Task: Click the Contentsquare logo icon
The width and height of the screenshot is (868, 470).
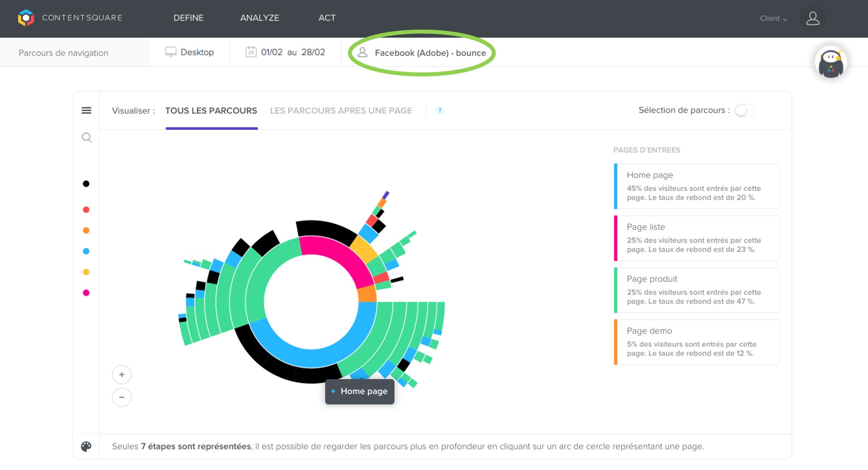Action: (26, 18)
